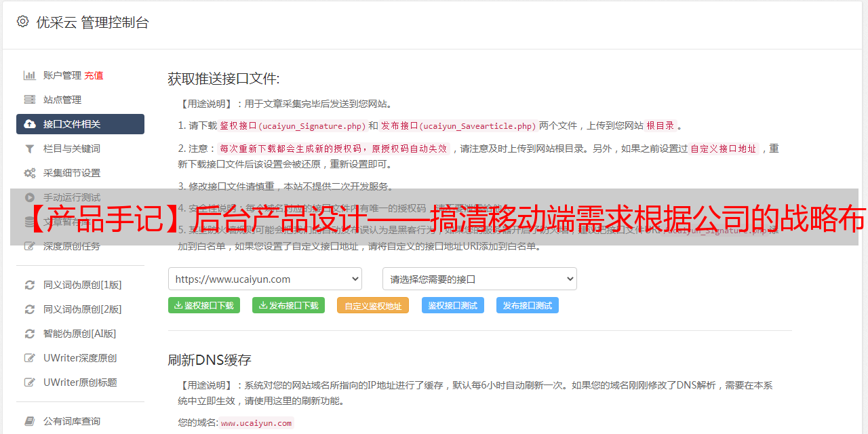Click the 优采云 管理控制台 title
This screenshot has height=434, width=868.
(x=92, y=22)
